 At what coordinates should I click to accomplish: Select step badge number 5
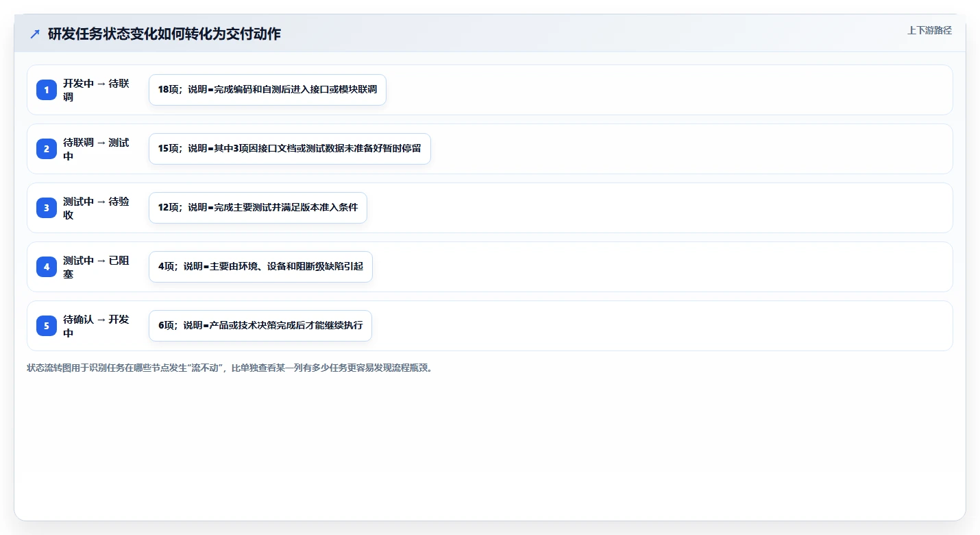click(x=47, y=326)
